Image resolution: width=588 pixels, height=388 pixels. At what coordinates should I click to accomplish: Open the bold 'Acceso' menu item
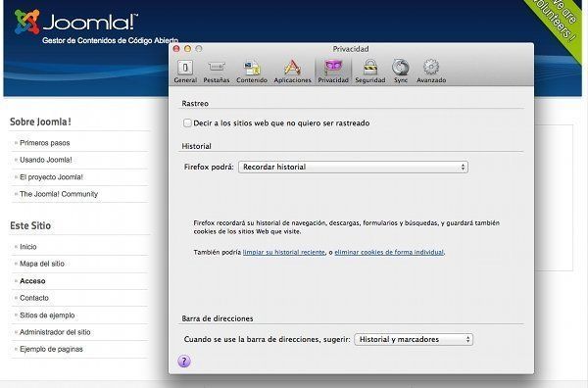32,281
